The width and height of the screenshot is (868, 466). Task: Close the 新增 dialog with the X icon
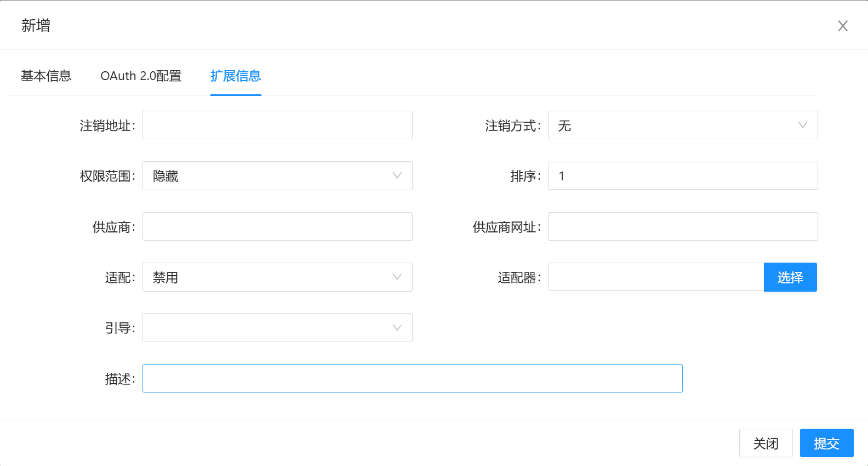coord(842,26)
